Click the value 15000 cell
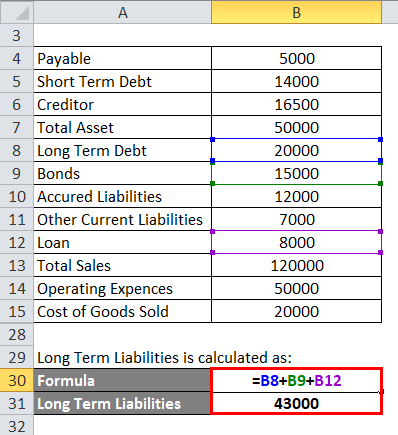Screen dimensions: 398x435 pyautogui.click(x=296, y=173)
